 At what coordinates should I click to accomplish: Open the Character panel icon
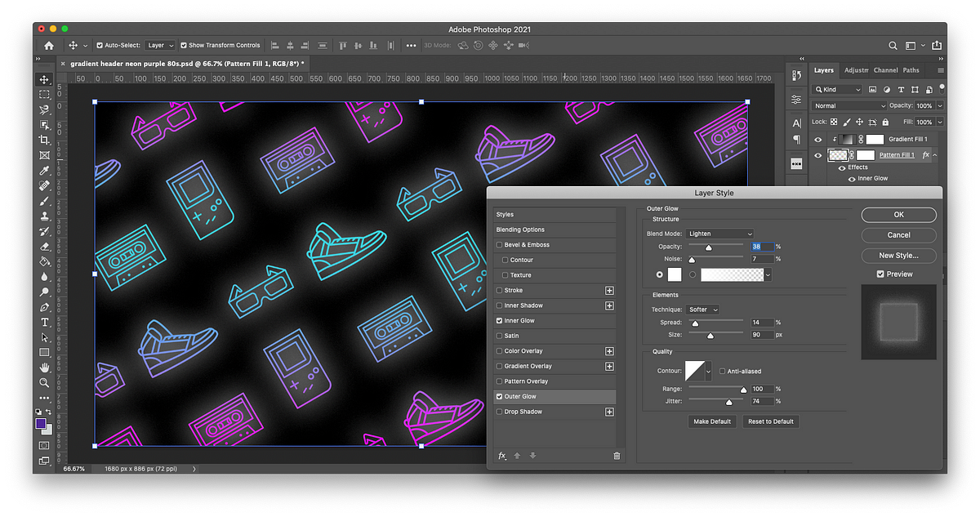(x=796, y=123)
